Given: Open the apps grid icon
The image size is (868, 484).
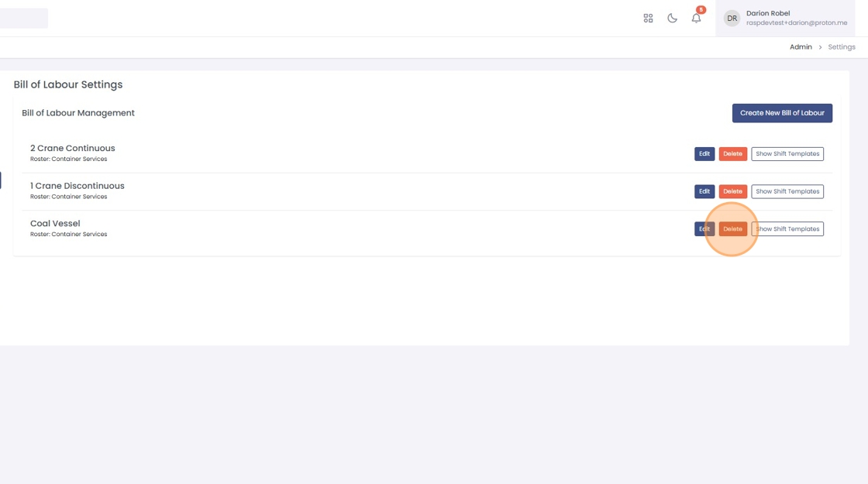Looking at the screenshot, I should pos(648,18).
